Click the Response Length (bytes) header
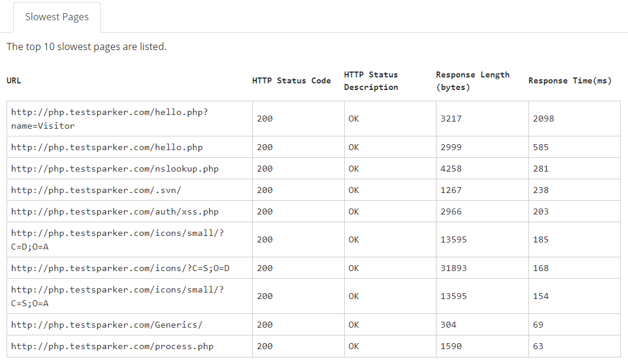 point(472,81)
